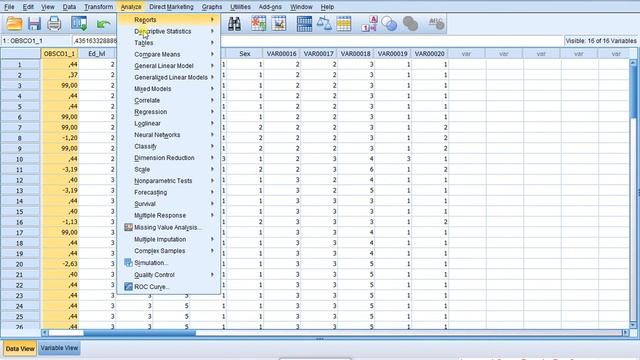Image resolution: width=640 pixels, height=360 pixels.
Task: Open the Utilities menu
Action: 240,7
